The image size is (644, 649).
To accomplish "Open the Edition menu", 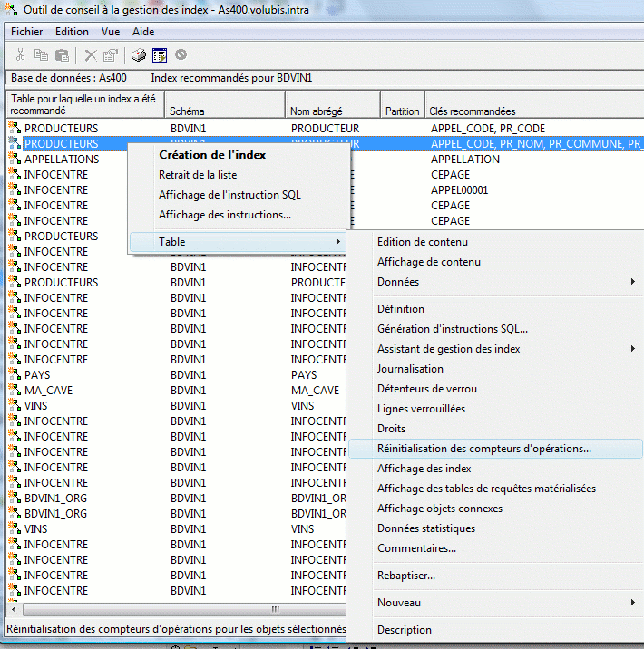I will [x=72, y=32].
